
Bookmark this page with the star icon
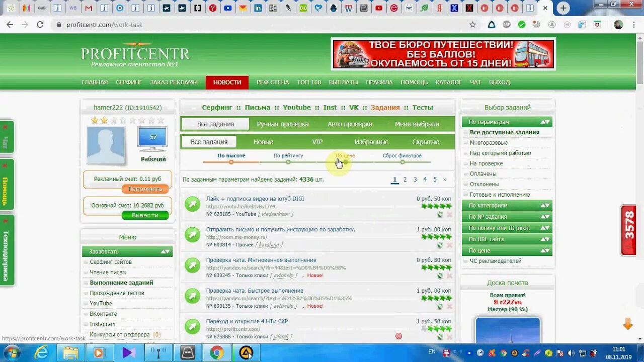pyautogui.click(x=472, y=24)
